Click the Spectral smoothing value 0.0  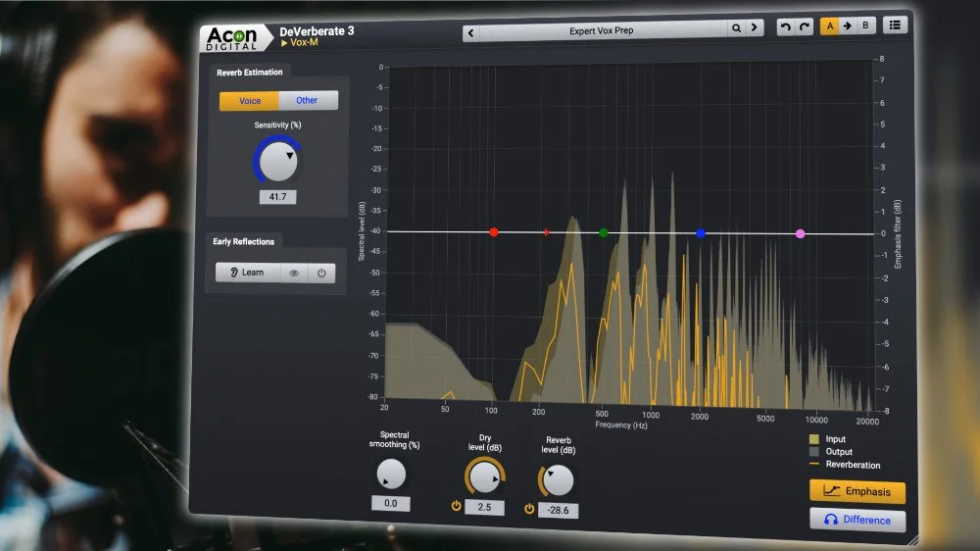(391, 503)
